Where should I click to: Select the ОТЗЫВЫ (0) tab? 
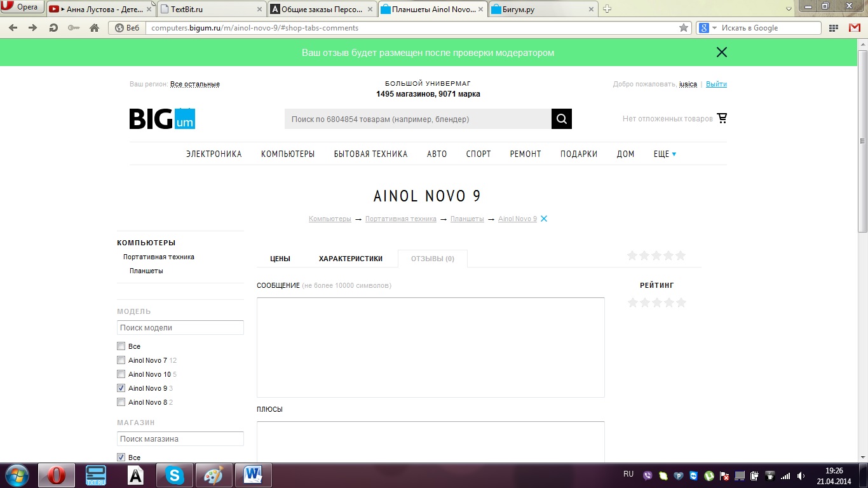433,259
